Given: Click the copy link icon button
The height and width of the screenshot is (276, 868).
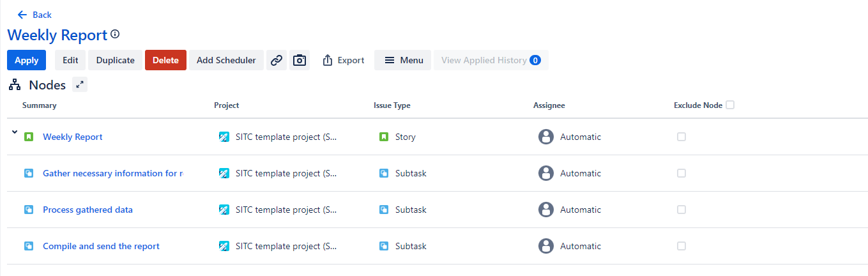Looking at the screenshot, I should pos(276,60).
